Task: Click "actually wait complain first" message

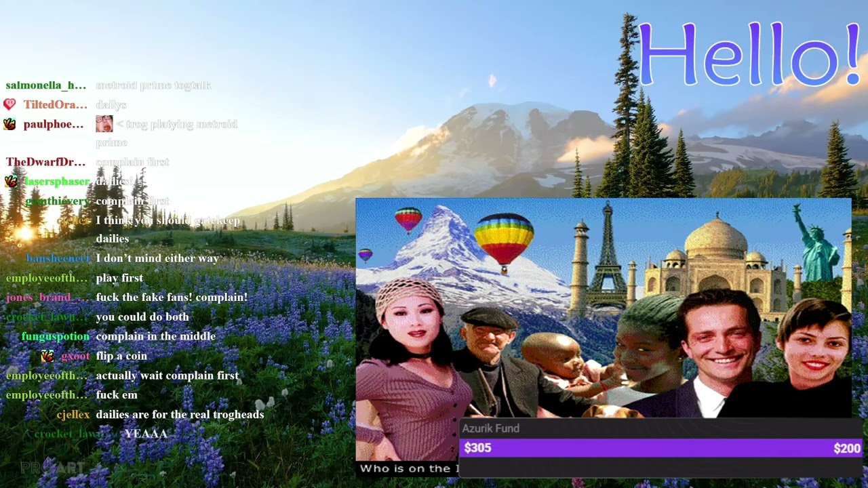Action: (x=167, y=375)
